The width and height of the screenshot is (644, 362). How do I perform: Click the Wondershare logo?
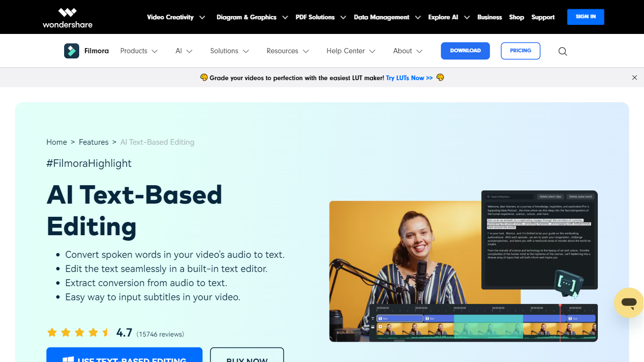(x=67, y=17)
